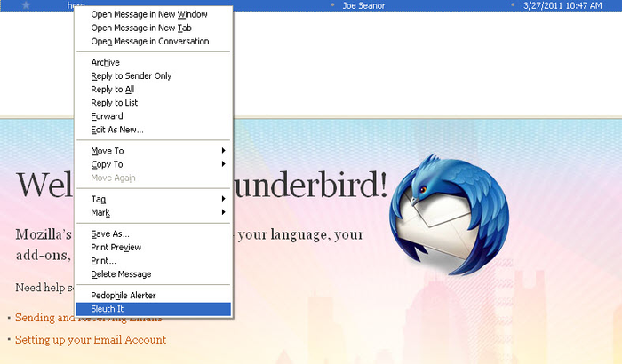This screenshot has height=364, width=622.
Task: Open the Mark submenu
Action: [x=153, y=212]
